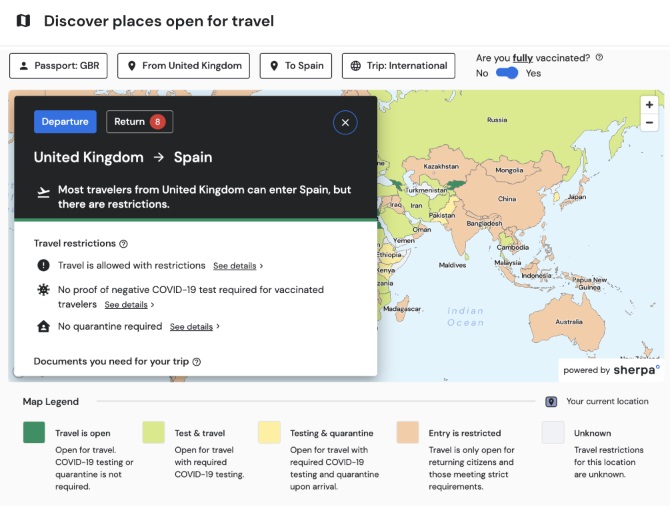670x506 pixels.
Task: Select the Departure tab
Action: (65, 122)
